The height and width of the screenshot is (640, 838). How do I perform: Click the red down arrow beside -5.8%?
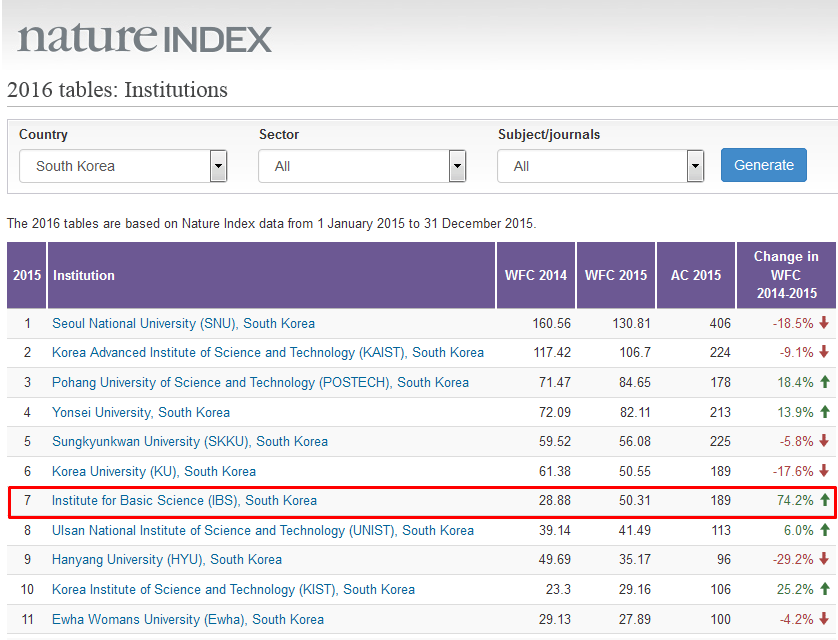824,441
